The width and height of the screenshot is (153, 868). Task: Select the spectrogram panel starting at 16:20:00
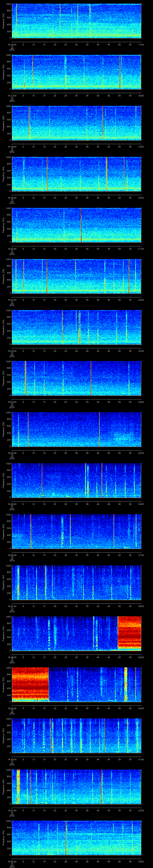point(77,225)
